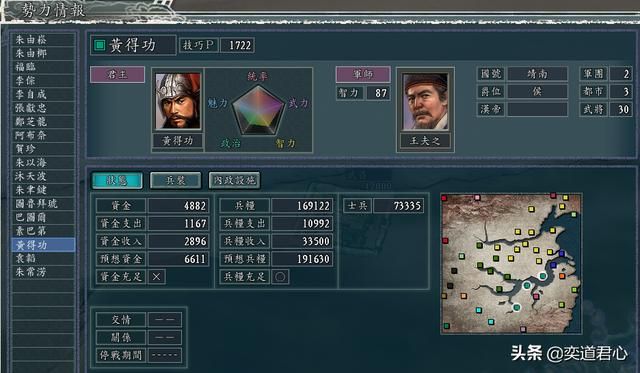
Task: Select 朱由崧 in the faction list
Action: point(43,40)
